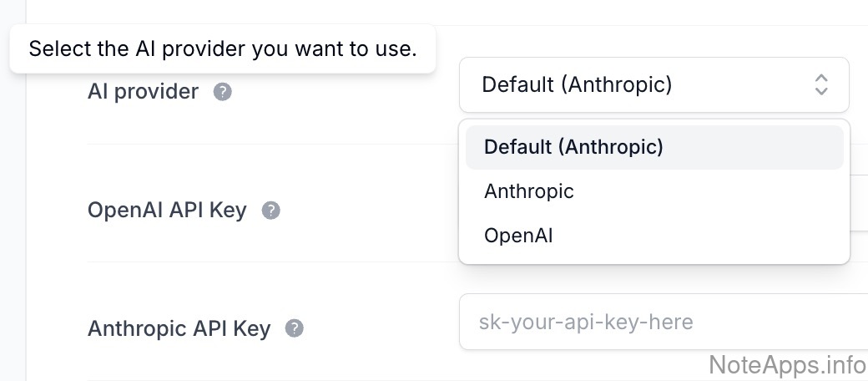Click the "Select the AI provider" tooltip
868x381 pixels.
(x=222, y=48)
